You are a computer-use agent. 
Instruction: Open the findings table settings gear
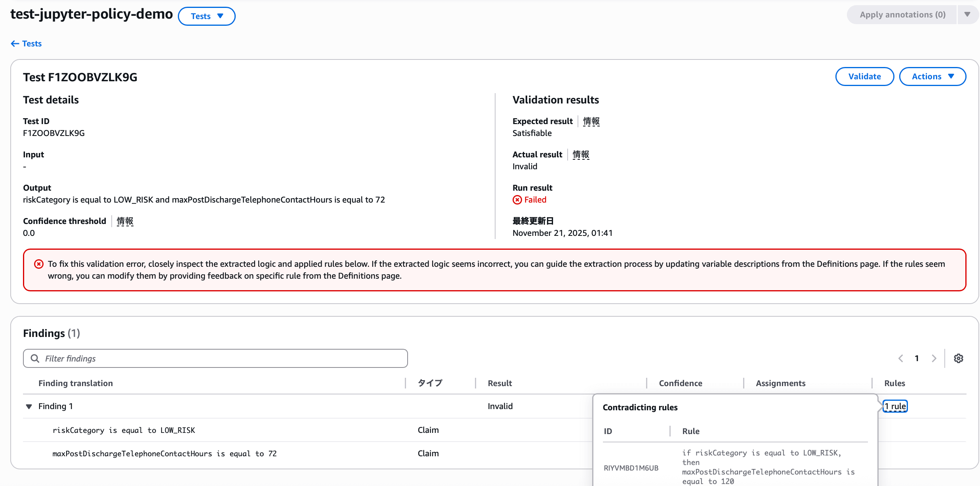(958, 358)
